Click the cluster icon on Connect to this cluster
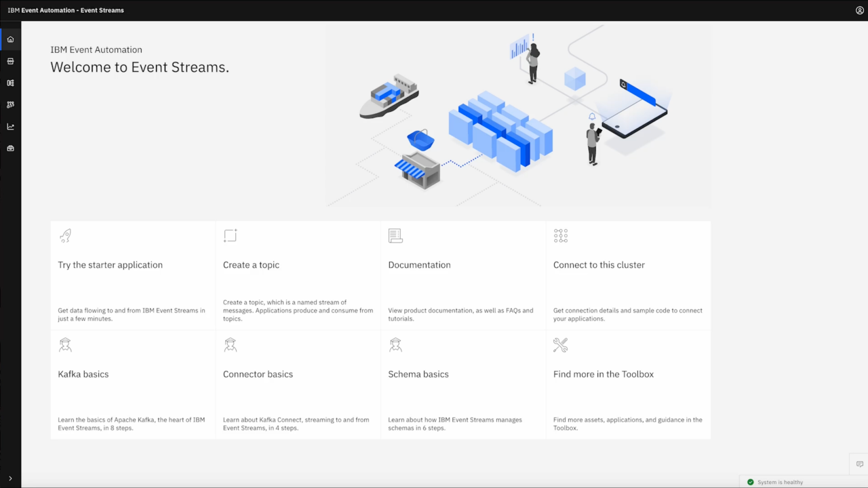The height and width of the screenshot is (488, 868). click(560, 235)
